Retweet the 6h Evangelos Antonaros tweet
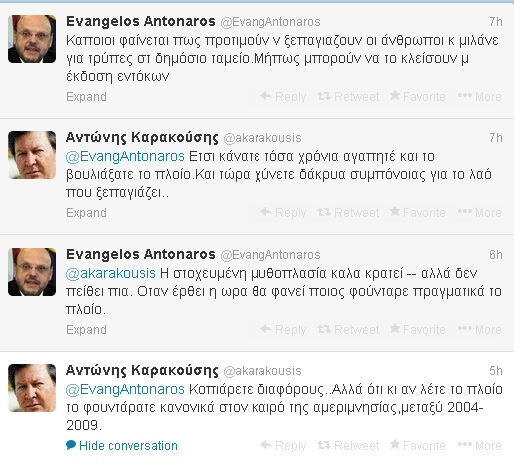Image resolution: width=515 pixels, height=470 pixels. (x=348, y=329)
